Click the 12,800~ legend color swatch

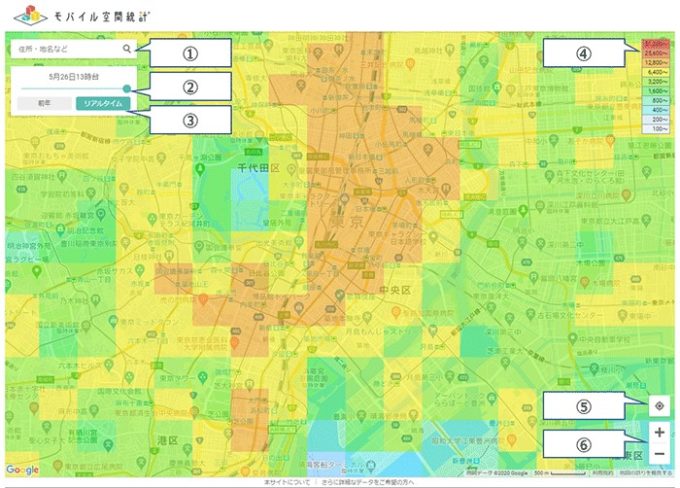[656, 63]
